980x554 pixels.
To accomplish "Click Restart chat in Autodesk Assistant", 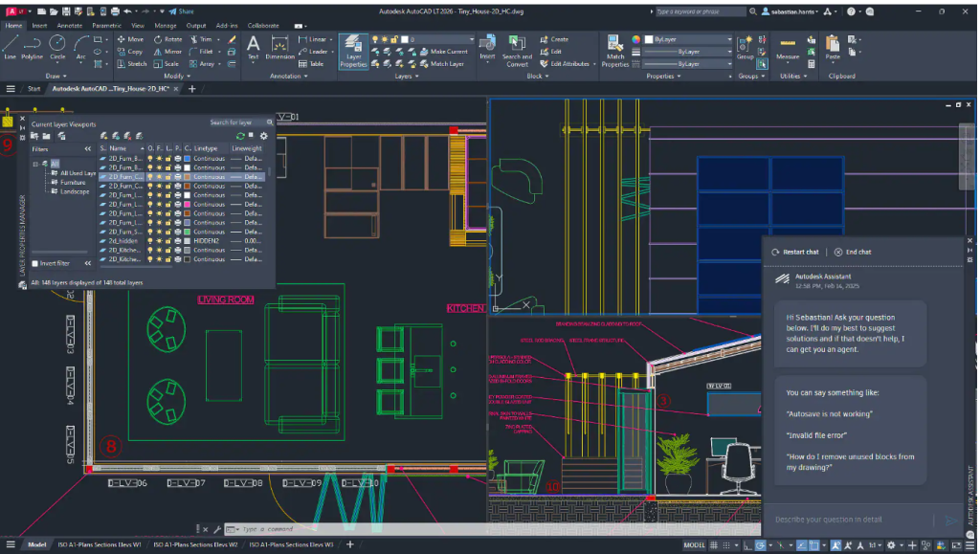I will [x=795, y=252].
